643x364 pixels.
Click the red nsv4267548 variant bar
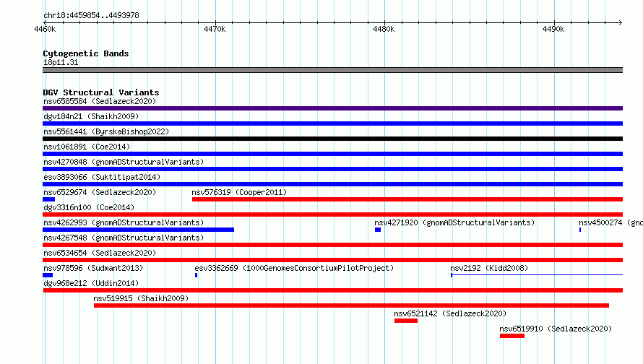tap(332, 245)
